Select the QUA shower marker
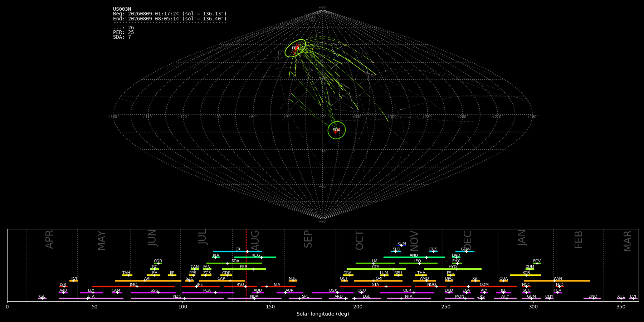 pos(503,281)
